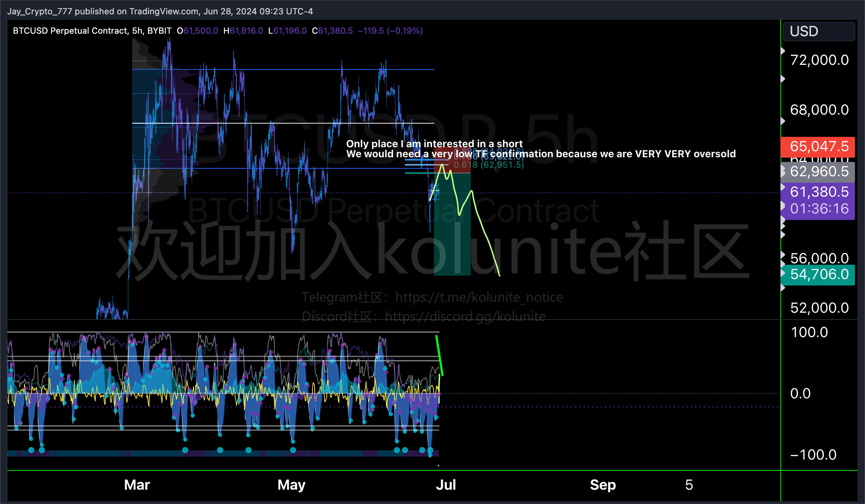Click the gray 62,960.5 entry price label
The width and height of the screenshot is (865, 504).
point(818,172)
